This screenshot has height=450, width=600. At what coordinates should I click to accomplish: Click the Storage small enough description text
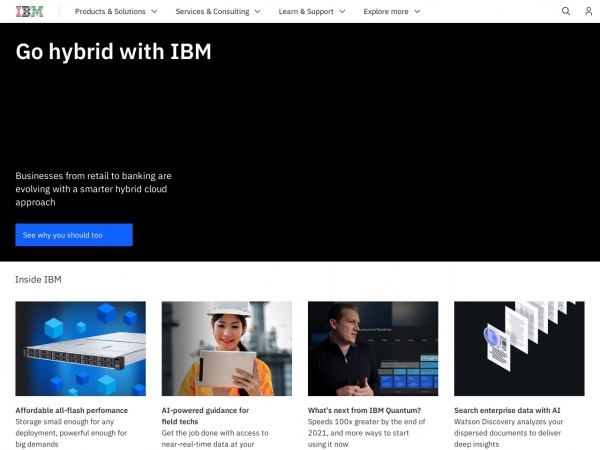71,433
